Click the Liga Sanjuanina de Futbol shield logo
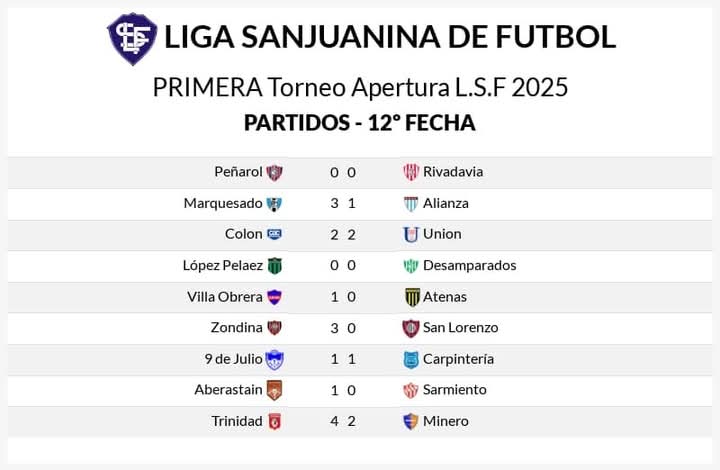 [132, 39]
